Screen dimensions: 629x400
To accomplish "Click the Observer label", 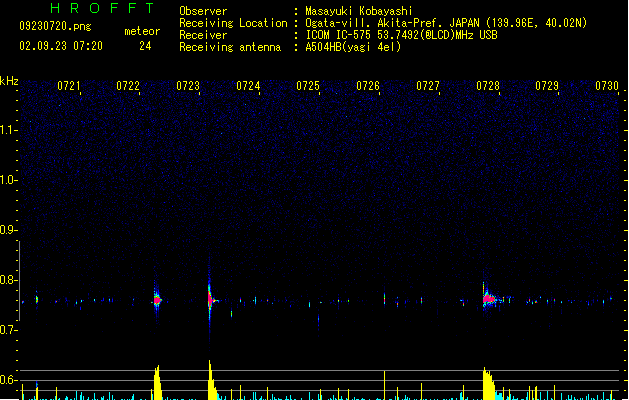I will pos(203,11).
